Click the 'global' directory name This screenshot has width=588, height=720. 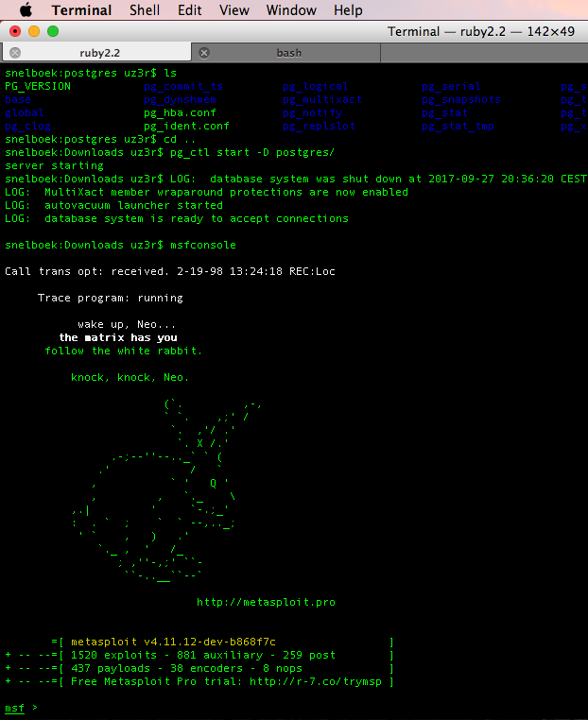(25, 113)
